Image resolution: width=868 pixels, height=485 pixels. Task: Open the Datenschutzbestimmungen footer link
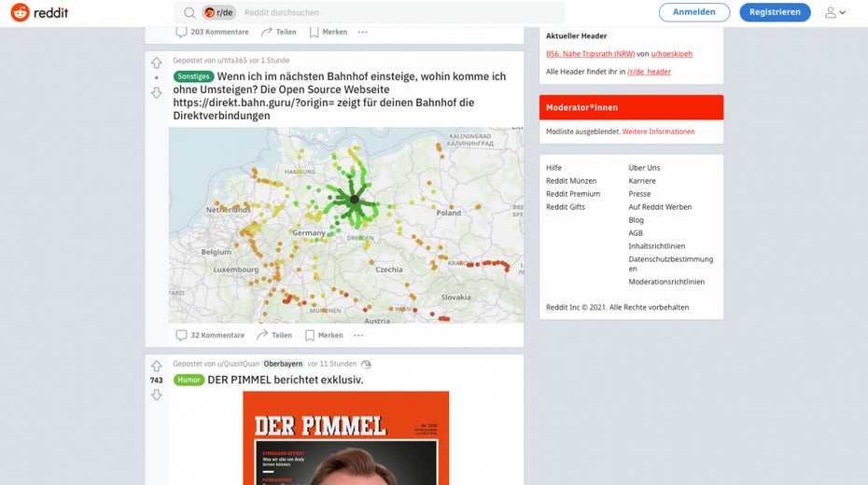pos(671,264)
